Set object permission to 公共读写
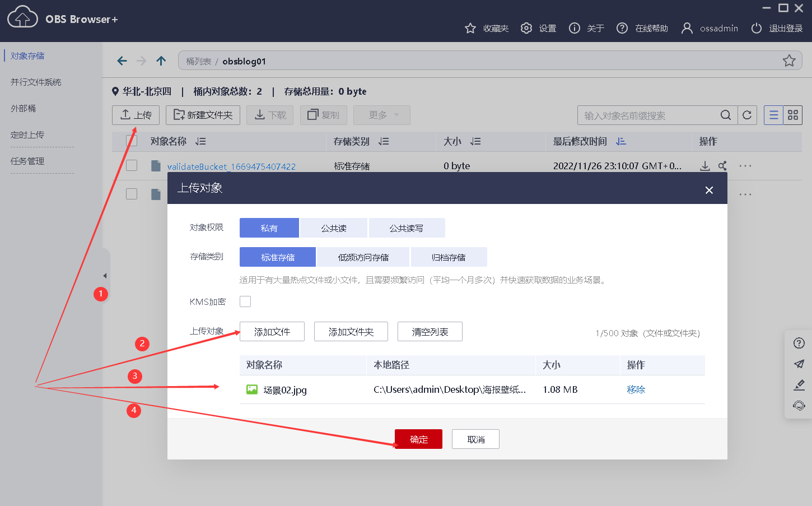Image resolution: width=812 pixels, height=506 pixels. pos(407,228)
